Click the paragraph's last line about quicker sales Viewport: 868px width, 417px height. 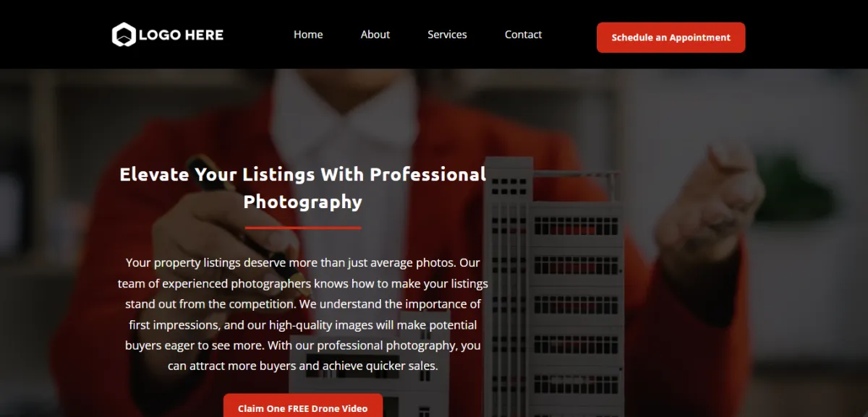(x=302, y=366)
